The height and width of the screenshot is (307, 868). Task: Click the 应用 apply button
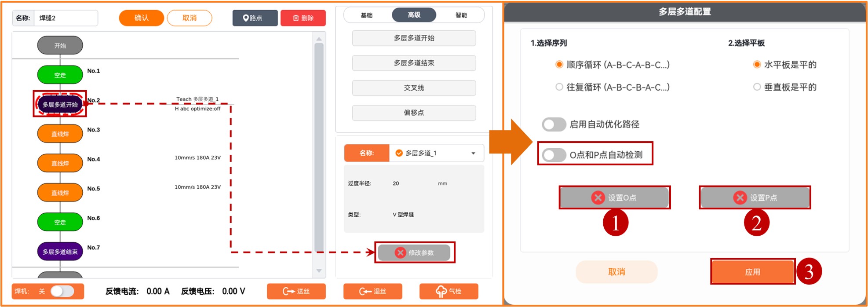click(752, 272)
